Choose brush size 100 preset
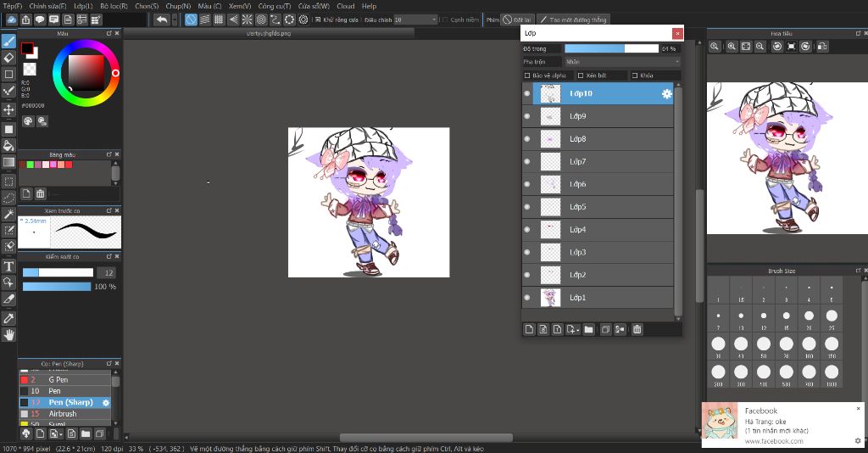 (x=809, y=347)
